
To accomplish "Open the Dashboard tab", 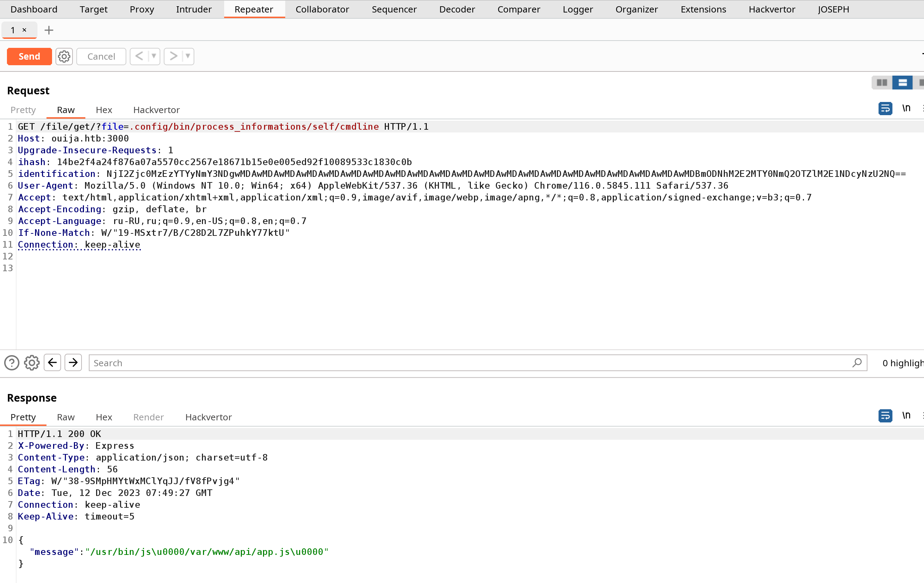I will coord(34,9).
